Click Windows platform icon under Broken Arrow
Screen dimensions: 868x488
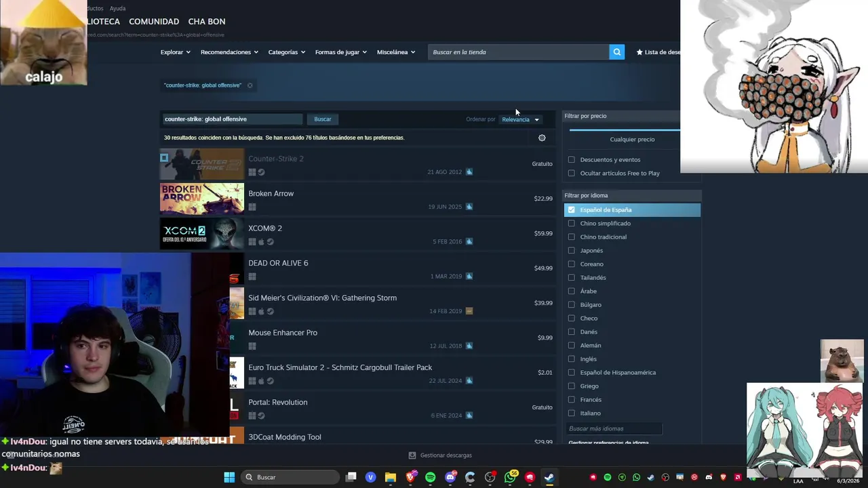252,207
